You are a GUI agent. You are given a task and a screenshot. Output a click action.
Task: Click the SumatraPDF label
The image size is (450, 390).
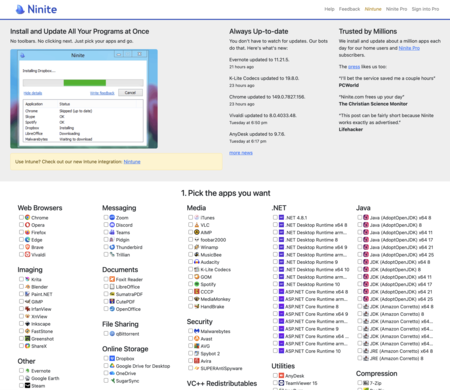(129, 294)
